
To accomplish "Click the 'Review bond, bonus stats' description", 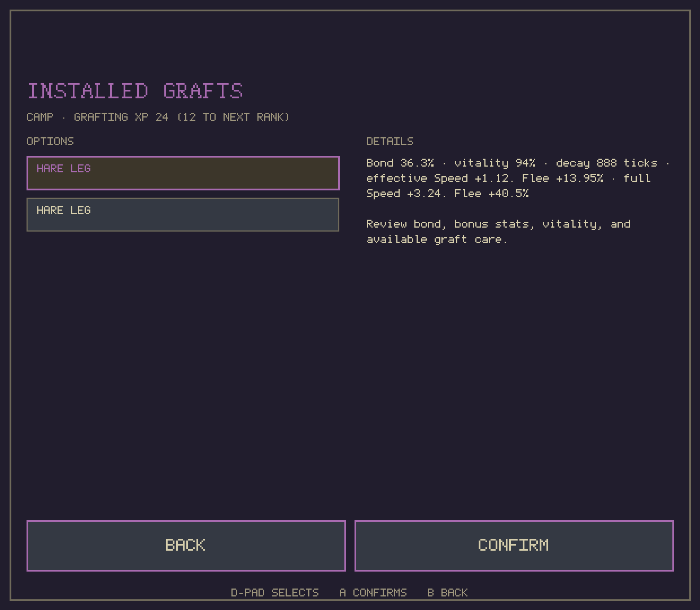I will [498, 232].
